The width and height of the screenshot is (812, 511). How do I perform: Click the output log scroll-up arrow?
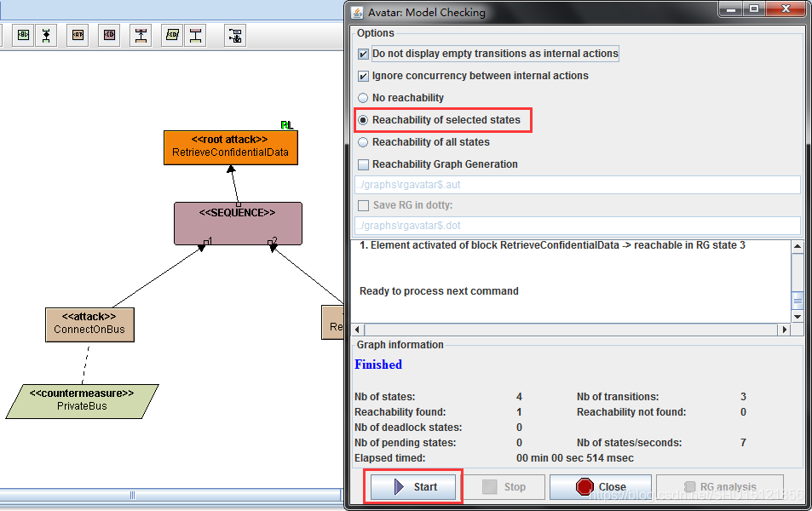(798, 246)
